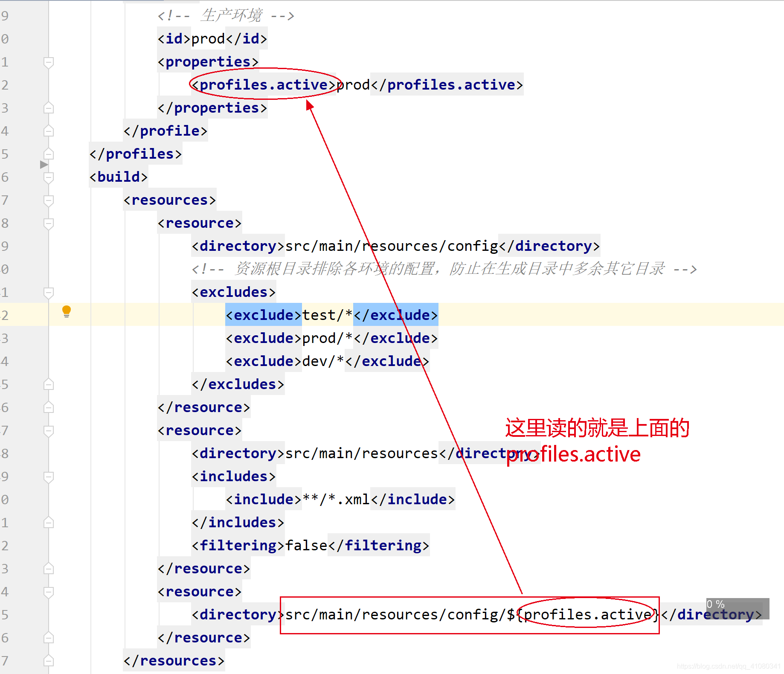Click the run marker arrow in the gutter
Screen dimensions: 784x674
(x=44, y=166)
